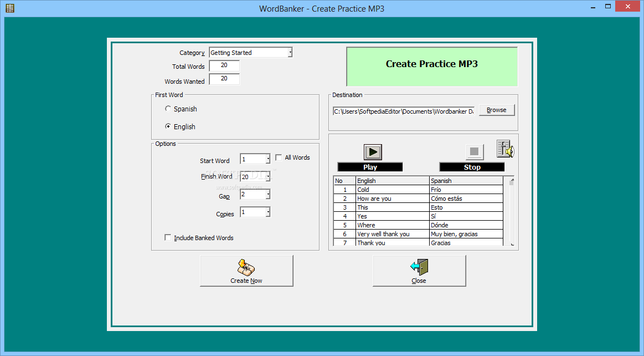Screen dimensions: 644x356
Task: Click the word list scrollbar down arrow
Action: 512,243
